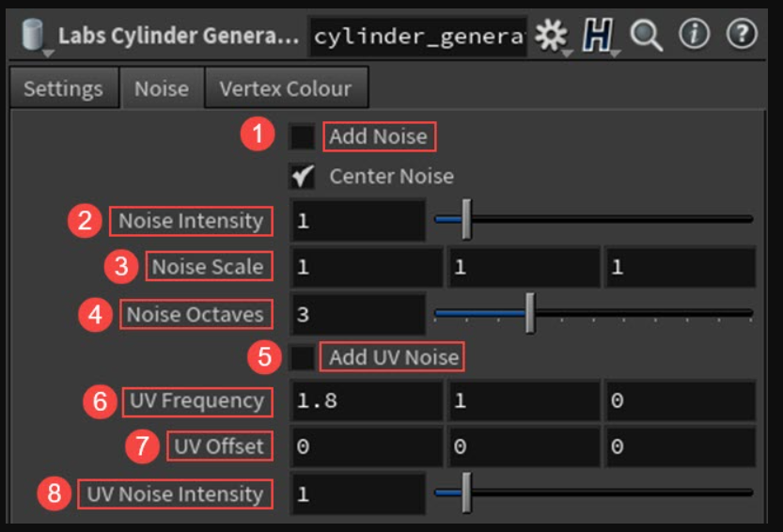Open the Houdini H menu icon
This screenshot has width=783, height=532.
pos(597,35)
